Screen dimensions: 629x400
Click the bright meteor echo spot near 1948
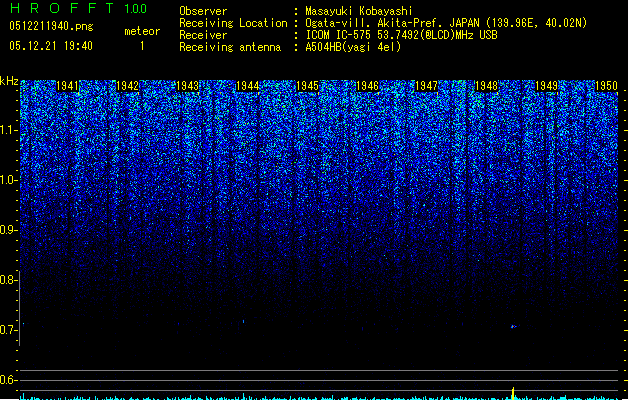pos(513,327)
